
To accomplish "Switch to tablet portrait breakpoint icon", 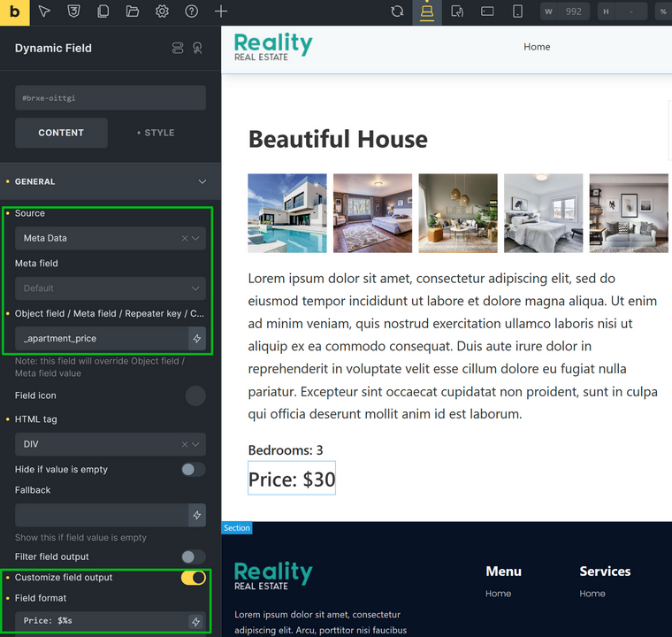I will [457, 12].
